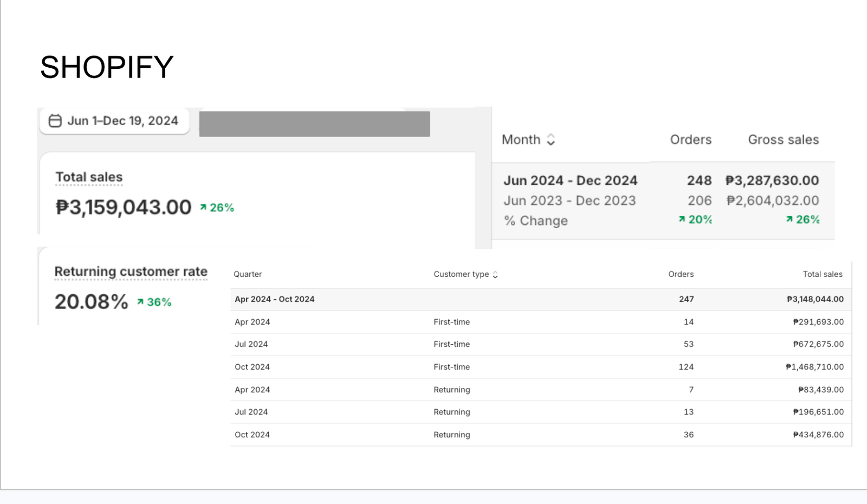Image resolution: width=867 pixels, height=504 pixels.
Task: Click the 247 total orders cell
Action: pyautogui.click(x=686, y=299)
